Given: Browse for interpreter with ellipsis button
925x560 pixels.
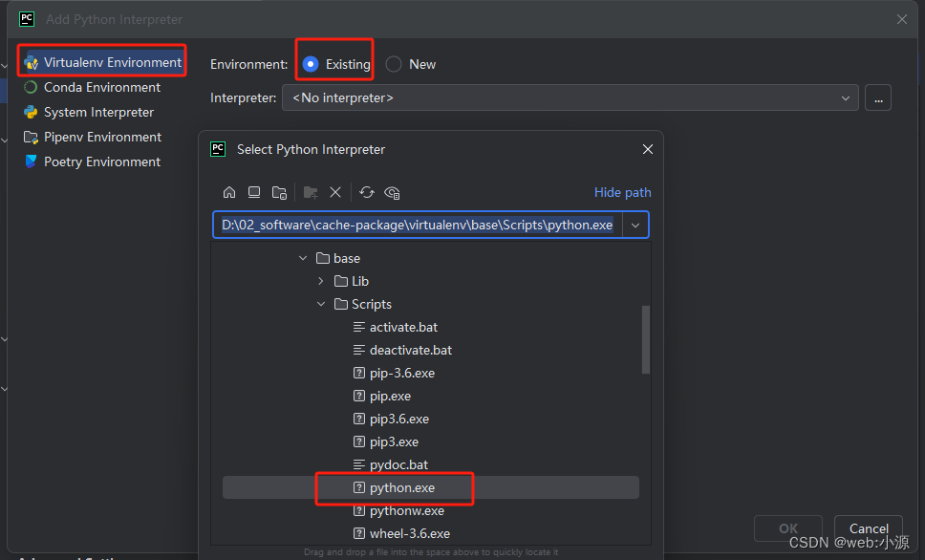Looking at the screenshot, I should [x=878, y=98].
